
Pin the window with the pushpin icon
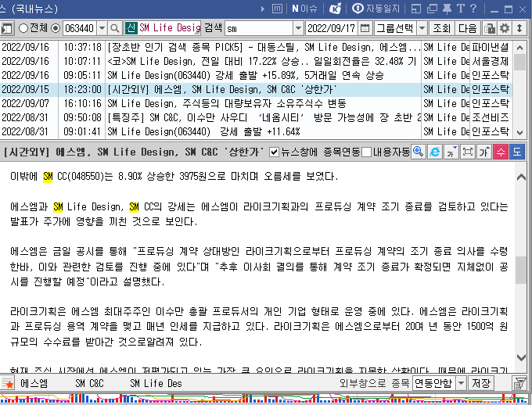pos(447,9)
